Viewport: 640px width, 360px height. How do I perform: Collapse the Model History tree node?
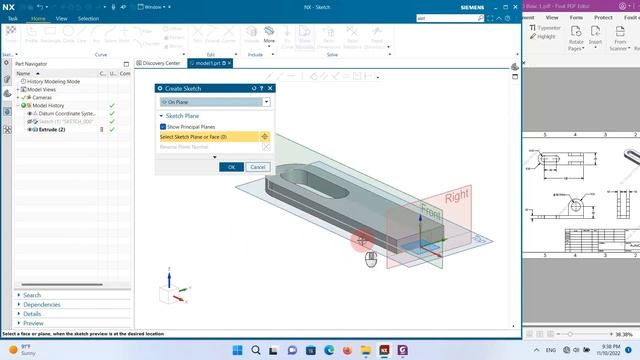coord(18,105)
